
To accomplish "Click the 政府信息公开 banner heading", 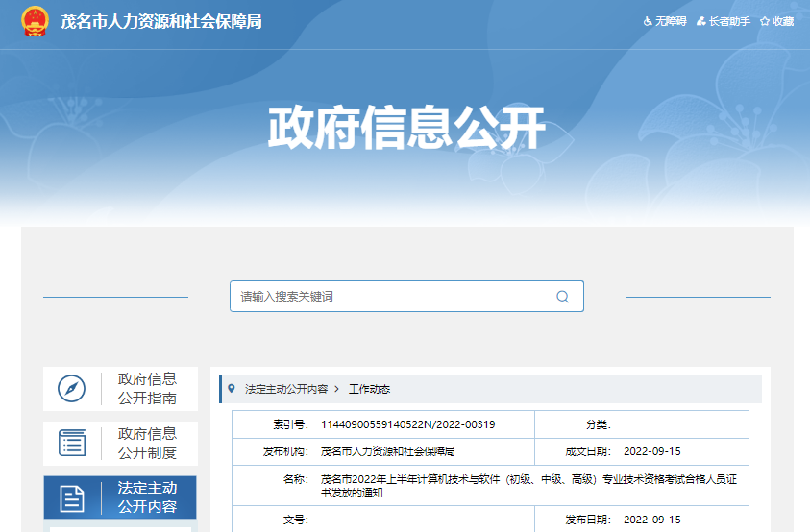I will pyautogui.click(x=405, y=128).
